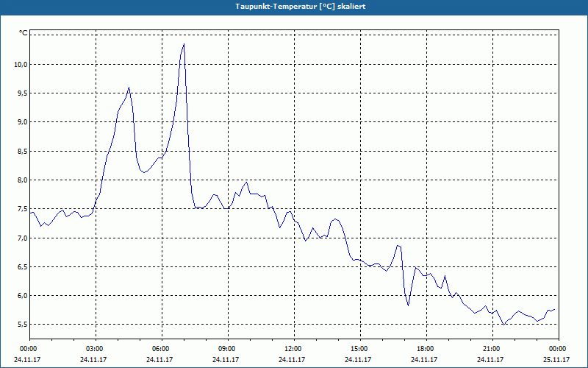Click the title 'Taupunkt-Temperatur [°C] skaliert'
This screenshot has width=588, height=368.
pos(301,7)
